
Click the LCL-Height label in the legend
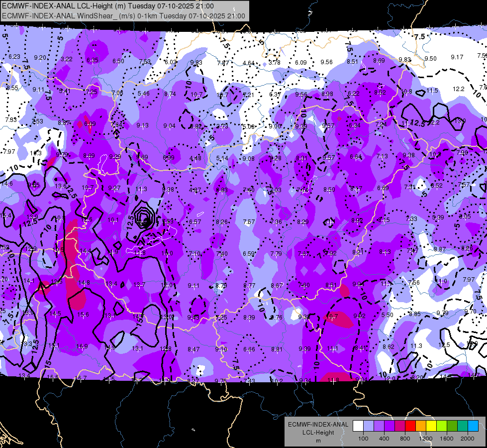point(318,433)
